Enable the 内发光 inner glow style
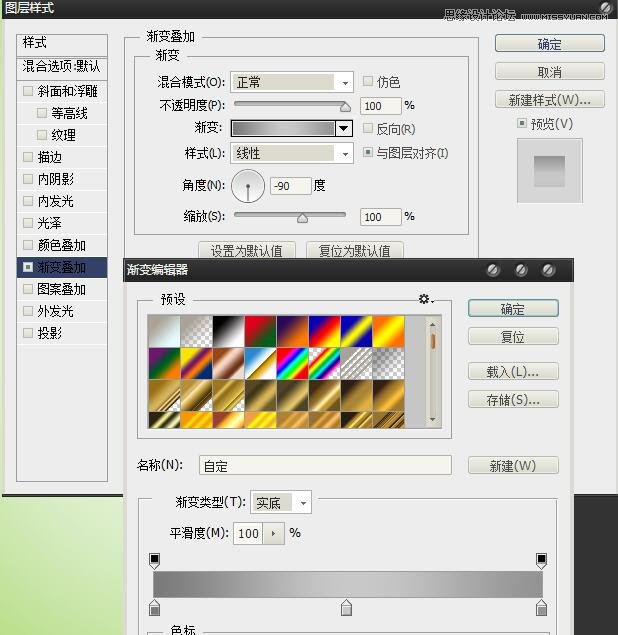 click(x=28, y=201)
